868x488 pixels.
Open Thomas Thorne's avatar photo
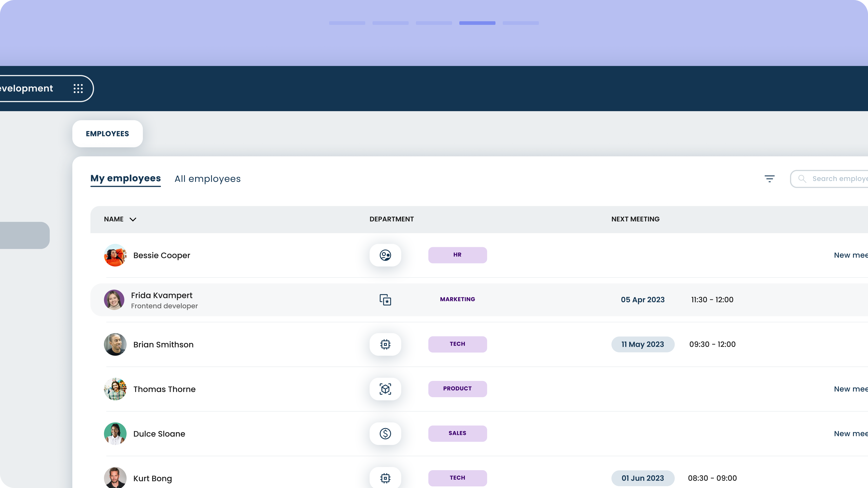click(x=115, y=389)
